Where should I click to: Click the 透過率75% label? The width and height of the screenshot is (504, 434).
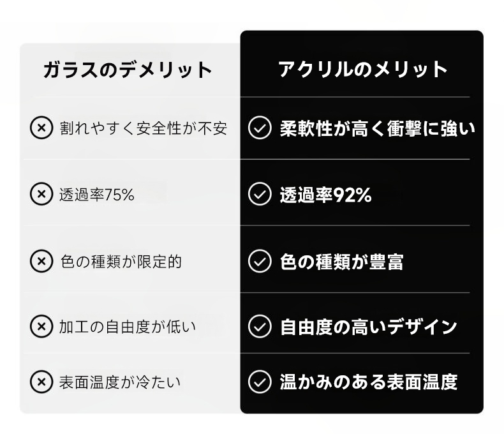97,195
